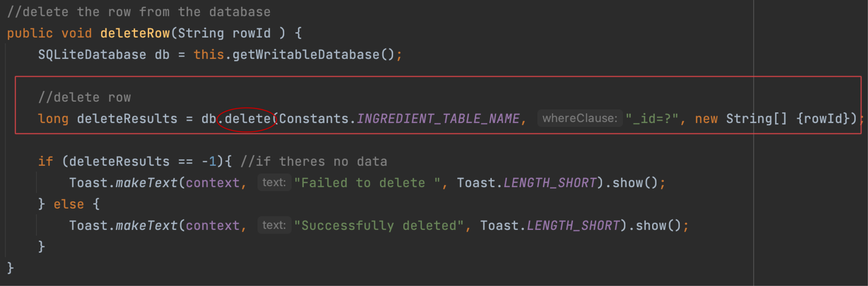Click INGREDIENT_TABLE_NAME constant
The height and width of the screenshot is (286, 868).
click(x=438, y=119)
